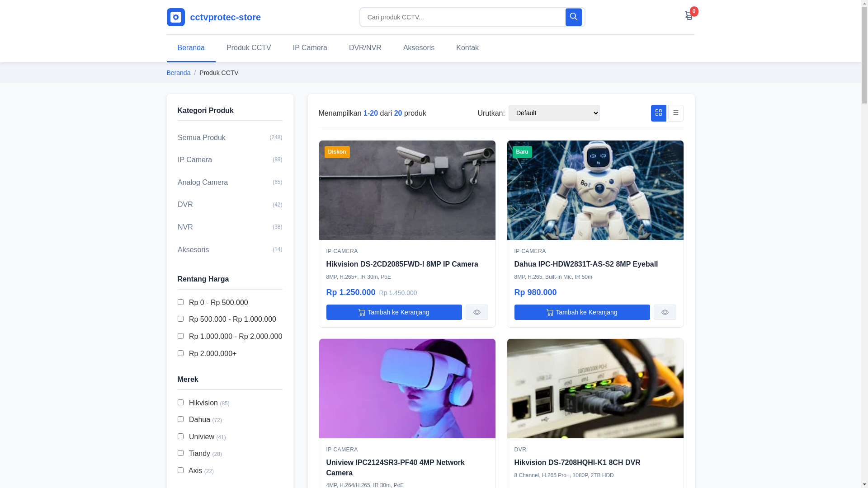Select NVR category in sidebar
The image size is (868, 488).
click(x=230, y=227)
